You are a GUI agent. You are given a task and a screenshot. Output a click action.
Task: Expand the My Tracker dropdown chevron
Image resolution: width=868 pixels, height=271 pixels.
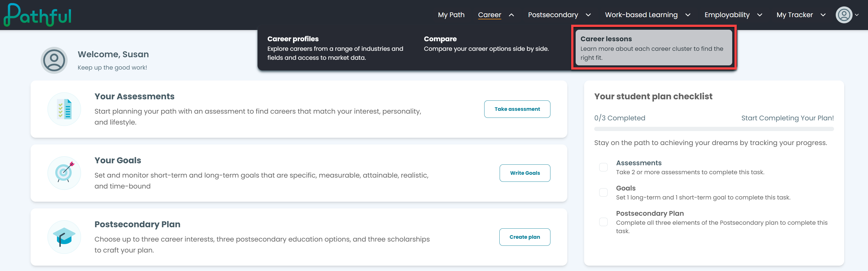click(x=823, y=15)
